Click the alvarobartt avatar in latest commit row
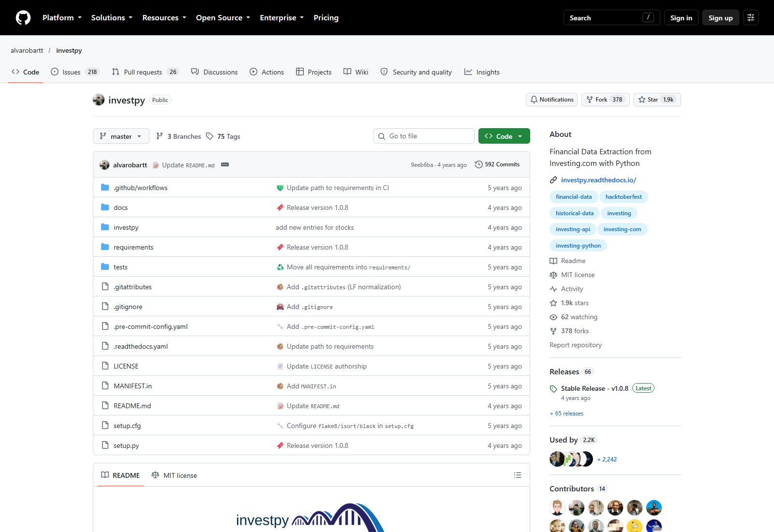The image size is (774, 532). tap(104, 165)
